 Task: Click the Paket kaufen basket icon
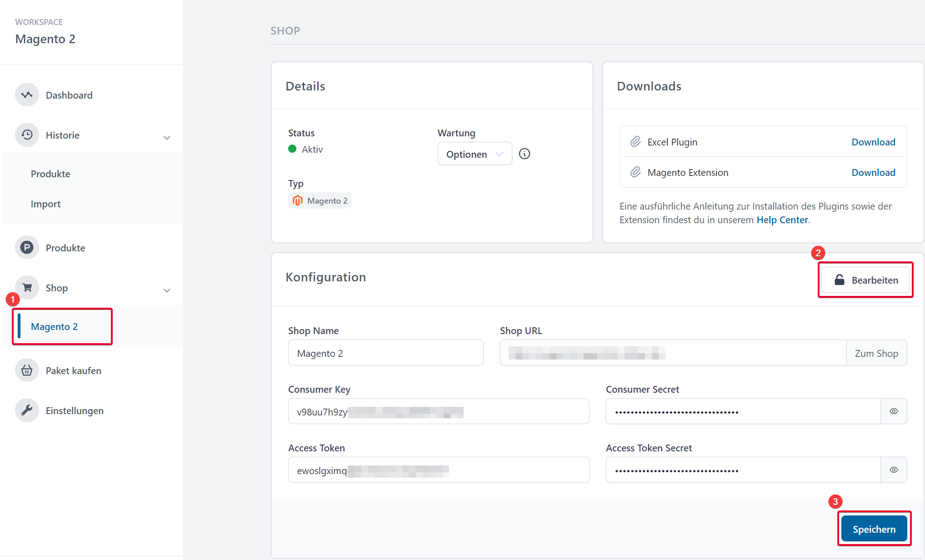pyautogui.click(x=27, y=370)
